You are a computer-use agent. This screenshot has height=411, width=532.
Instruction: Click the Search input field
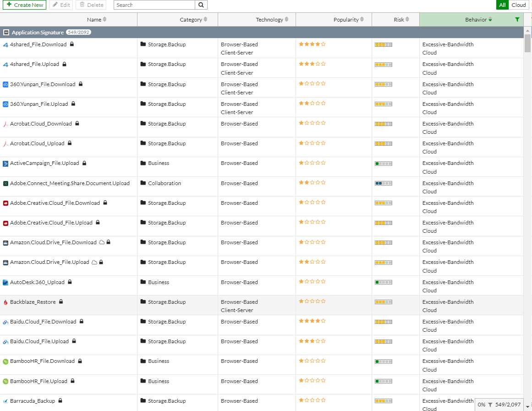click(154, 5)
